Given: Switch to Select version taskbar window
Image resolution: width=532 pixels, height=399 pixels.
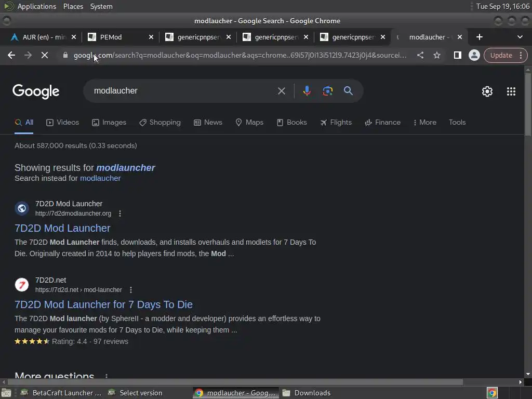Looking at the screenshot, I should point(135,393).
